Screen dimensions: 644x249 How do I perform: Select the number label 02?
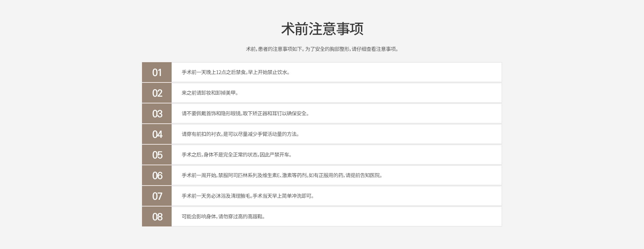pyautogui.click(x=157, y=93)
